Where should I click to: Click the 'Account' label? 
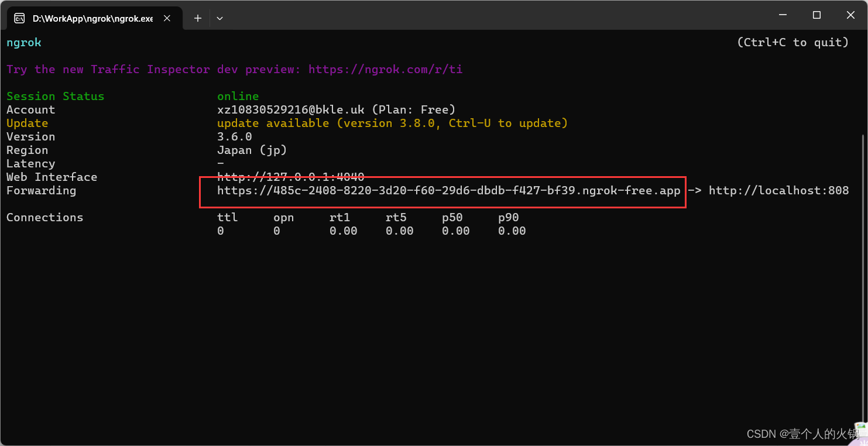pos(31,110)
